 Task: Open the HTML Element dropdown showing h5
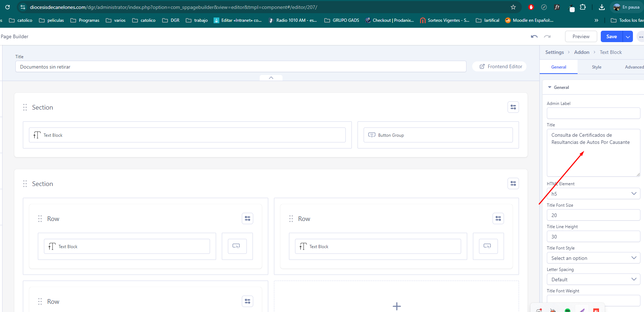[593, 193]
